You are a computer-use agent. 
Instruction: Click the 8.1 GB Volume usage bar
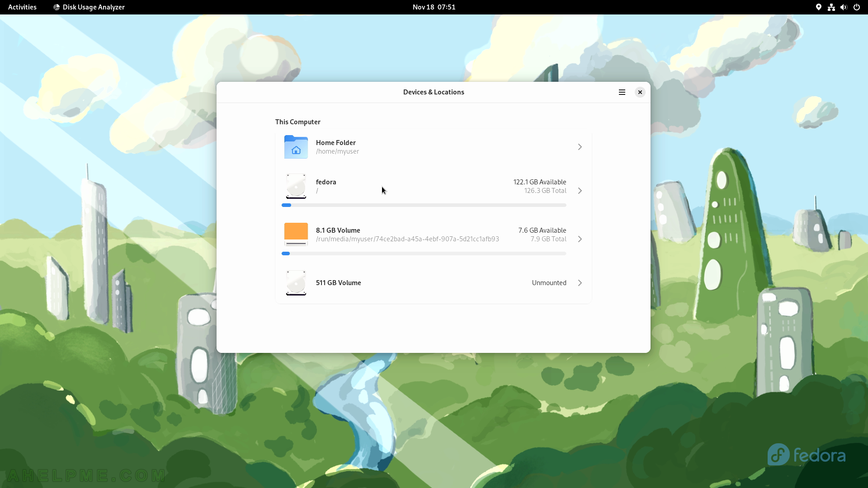[x=424, y=253]
